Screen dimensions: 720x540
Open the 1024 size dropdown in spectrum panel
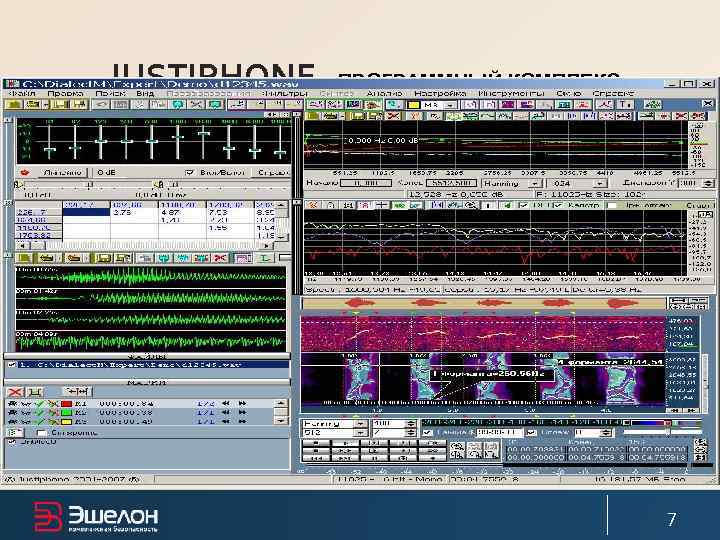point(599,183)
